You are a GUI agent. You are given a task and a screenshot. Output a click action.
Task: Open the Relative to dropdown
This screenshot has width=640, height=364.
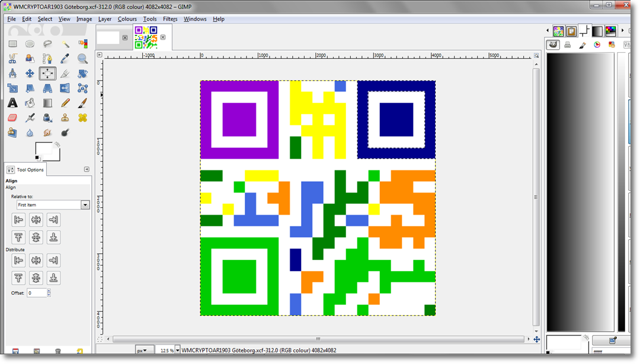(53, 205)
